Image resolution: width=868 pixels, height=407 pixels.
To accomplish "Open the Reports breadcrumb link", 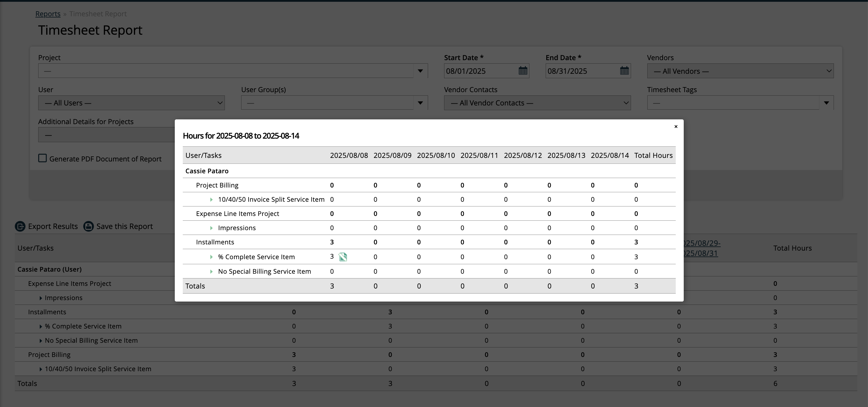I will pos(48,13).
